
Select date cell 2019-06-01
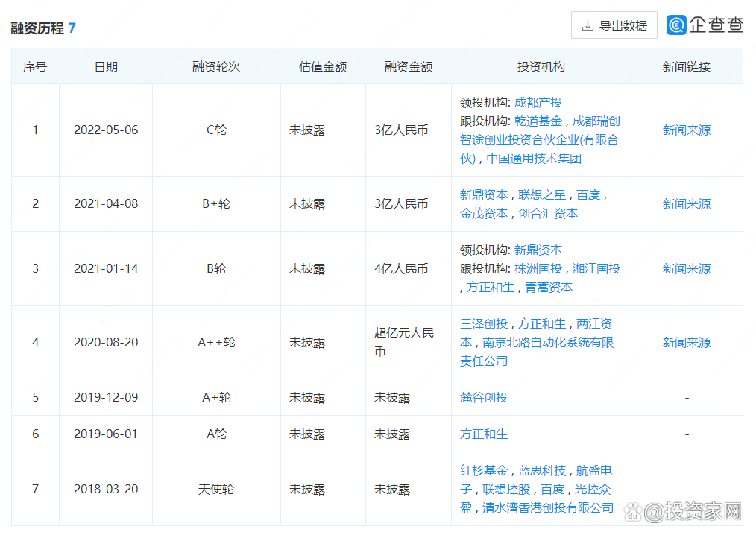point(106,434)
